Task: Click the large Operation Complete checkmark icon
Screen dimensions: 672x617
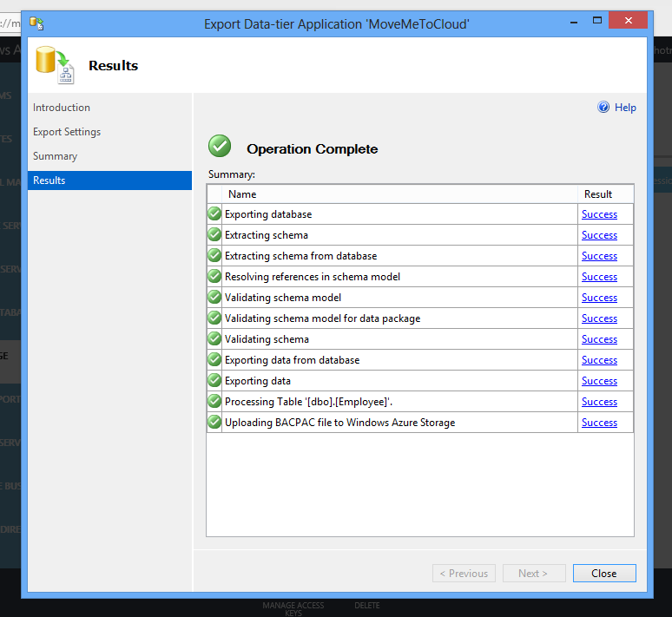Action: 220,146
